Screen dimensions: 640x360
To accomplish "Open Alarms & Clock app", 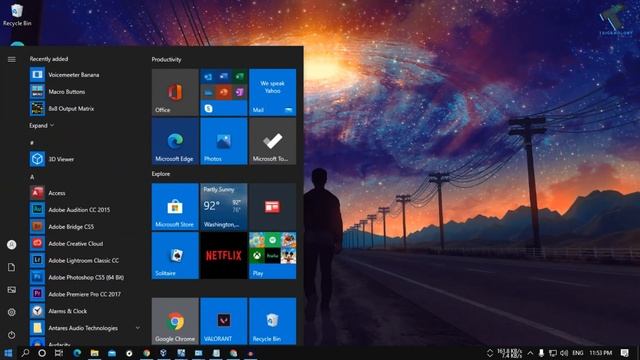I will 84,311.
